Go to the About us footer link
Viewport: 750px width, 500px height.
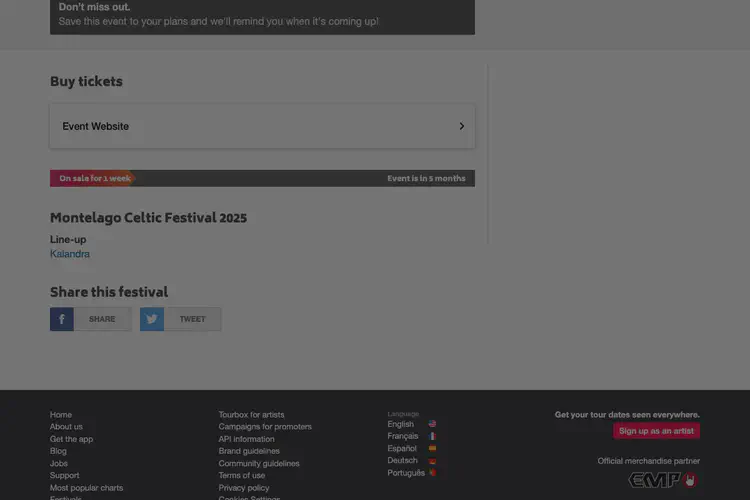point(66,427)
